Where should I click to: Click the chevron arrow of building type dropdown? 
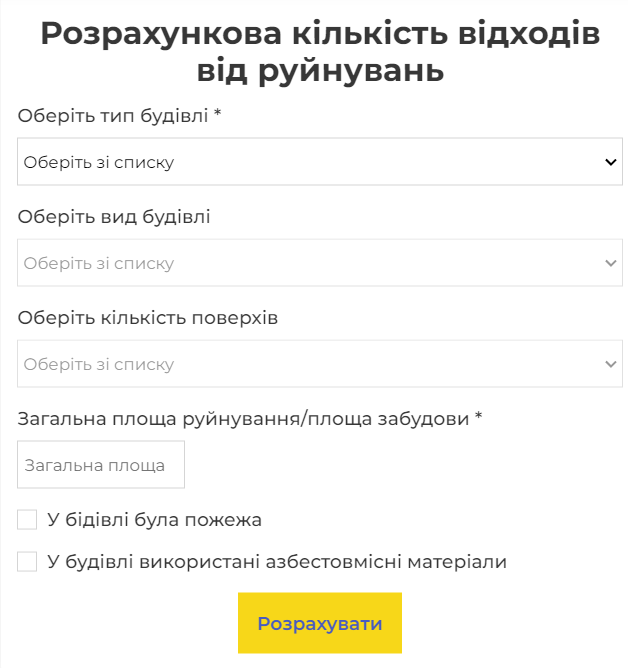(612, 162)
